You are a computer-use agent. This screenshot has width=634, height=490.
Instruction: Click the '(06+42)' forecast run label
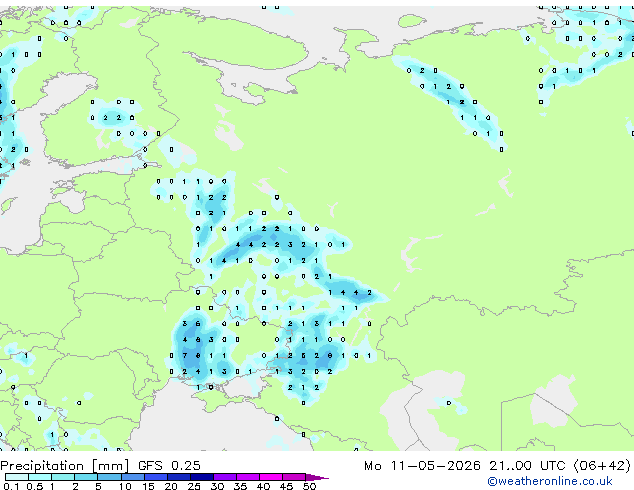coord(602,466)
